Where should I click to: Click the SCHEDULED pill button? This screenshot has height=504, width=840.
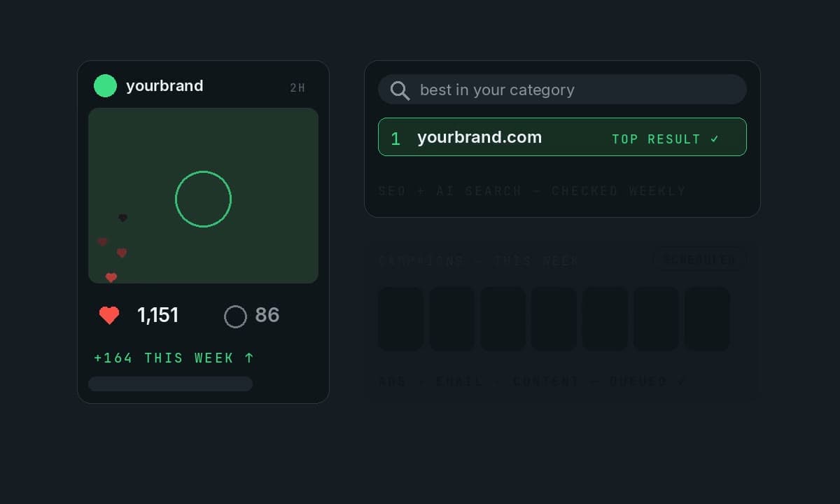tap(699, 260)
